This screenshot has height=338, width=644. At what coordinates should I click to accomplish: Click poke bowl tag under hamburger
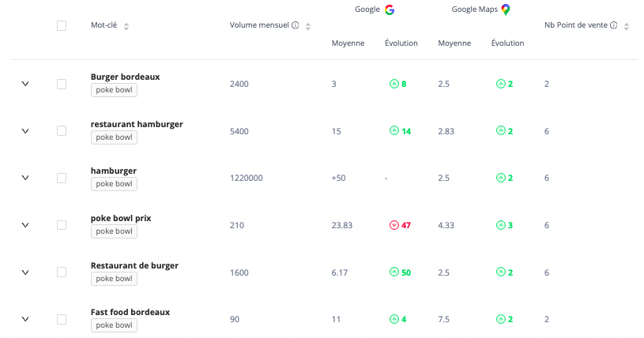click(114, 184)
